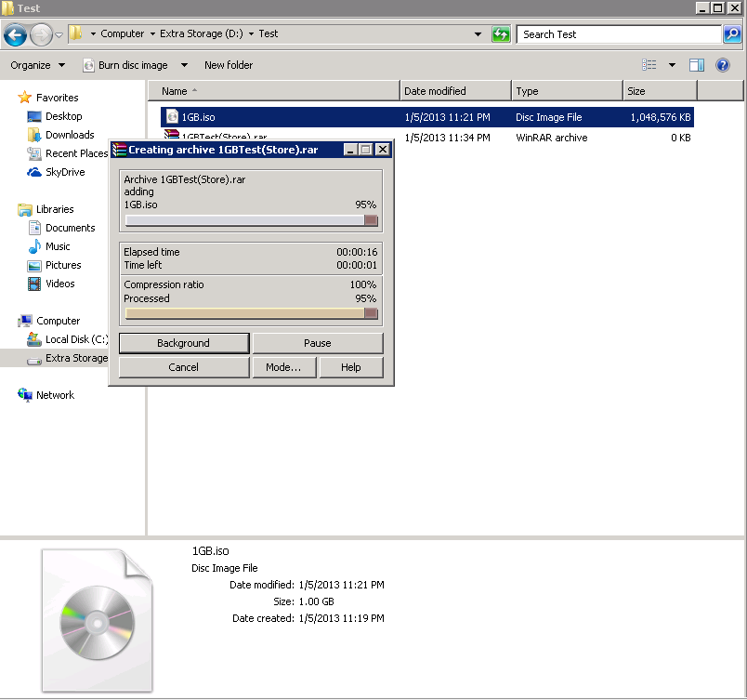Click Pause in the WinRAR dialog
This screenshot has width=747, height=700.
[317, 343]
